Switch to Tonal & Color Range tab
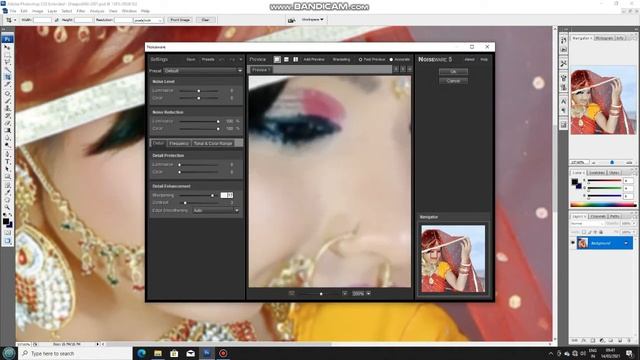Viewport: 640px width, 360px height. 213,143
